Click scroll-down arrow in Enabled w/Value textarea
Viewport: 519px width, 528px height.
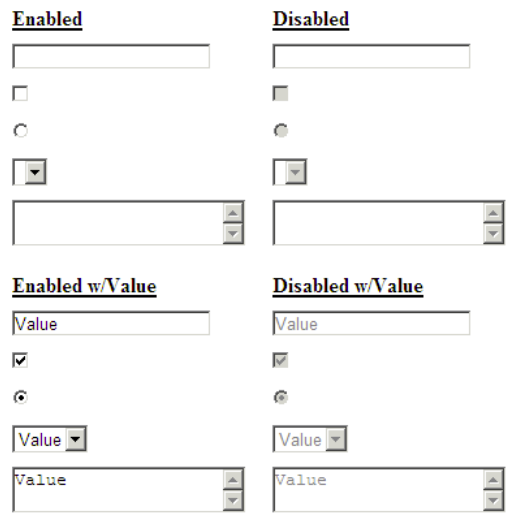pyautogui.click(x=233, y=500)
